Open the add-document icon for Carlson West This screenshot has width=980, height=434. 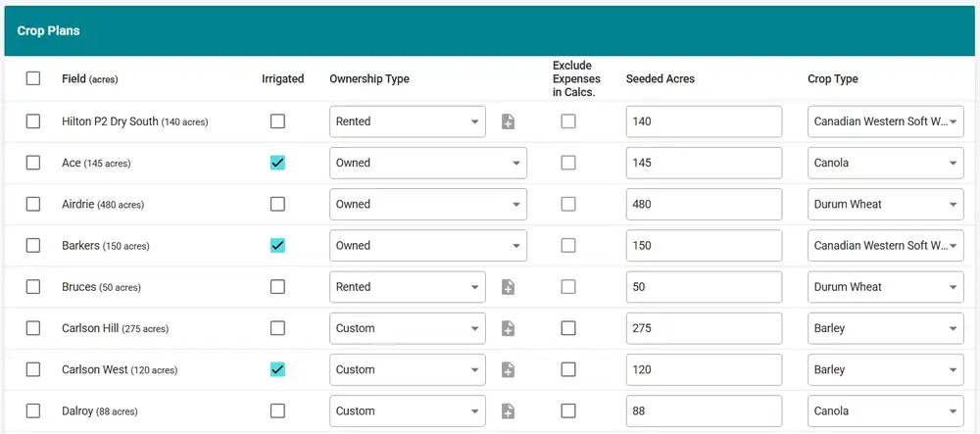coord(508,369)
